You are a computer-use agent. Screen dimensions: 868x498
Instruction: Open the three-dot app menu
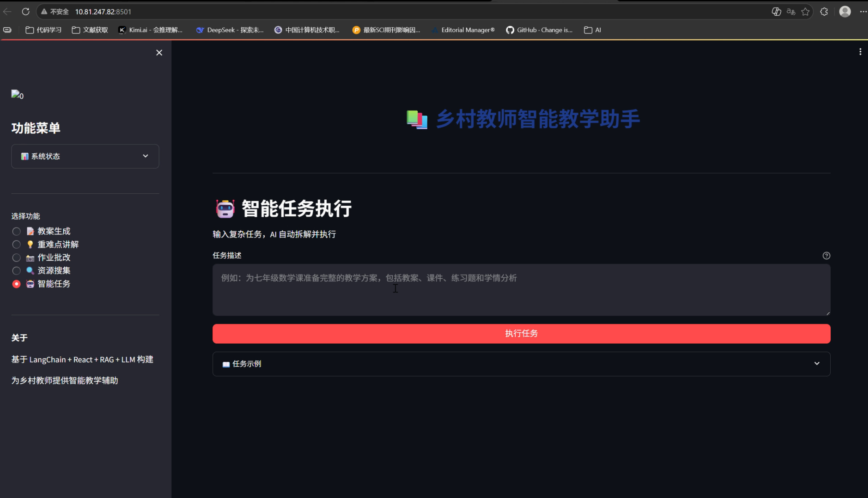click(860, 52)
